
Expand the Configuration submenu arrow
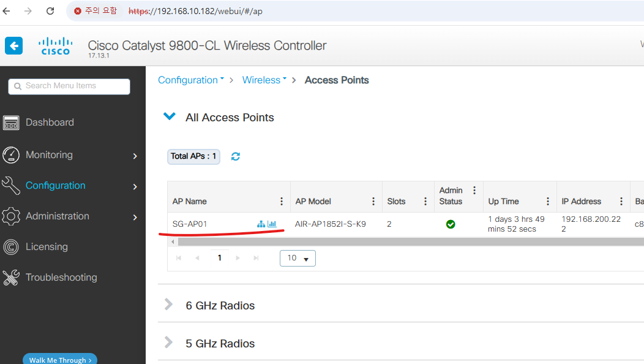(135, 187)
